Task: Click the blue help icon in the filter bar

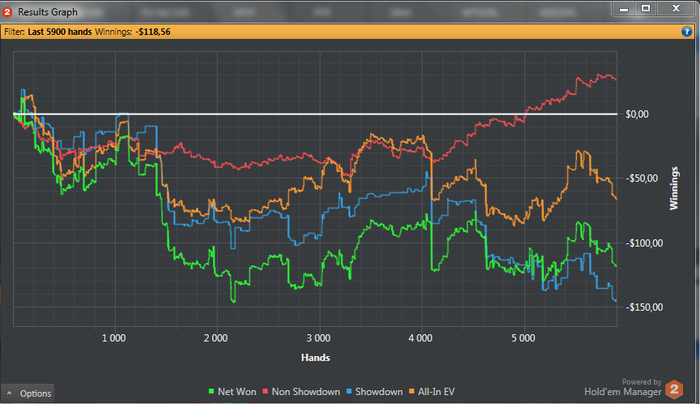Action: click(686, 32)
